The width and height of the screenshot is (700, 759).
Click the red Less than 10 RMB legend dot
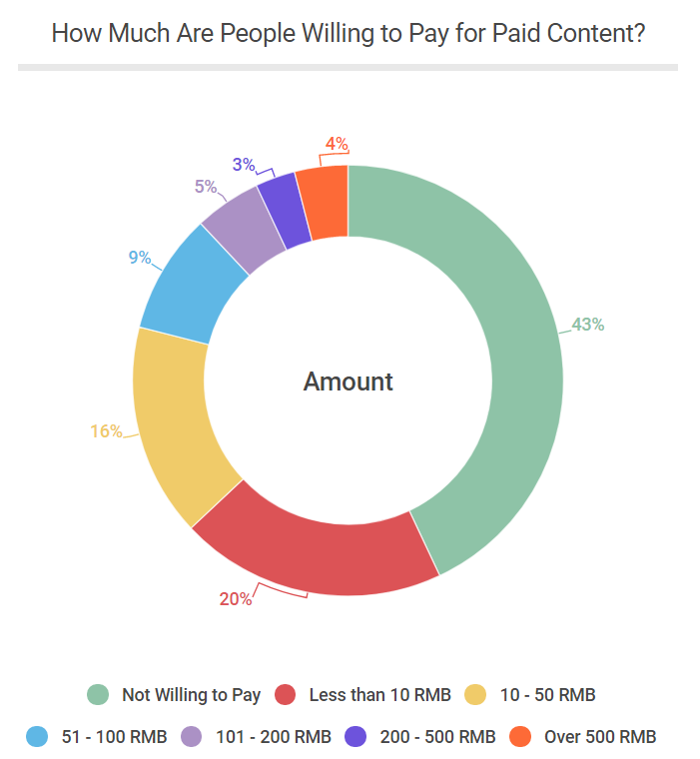[286, 694]
